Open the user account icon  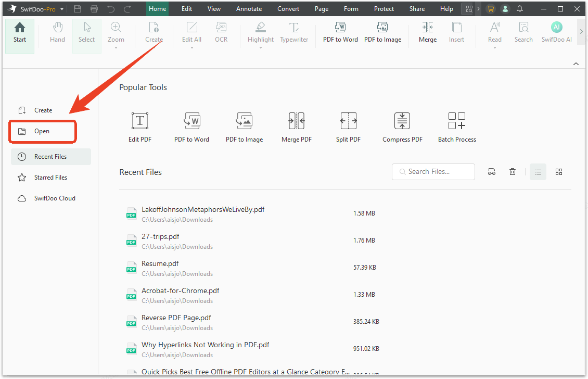point(505,9)
